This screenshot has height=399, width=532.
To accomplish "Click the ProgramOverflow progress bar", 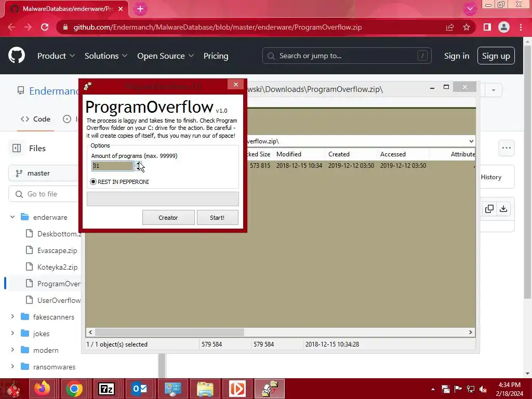I will coord(163,199).
